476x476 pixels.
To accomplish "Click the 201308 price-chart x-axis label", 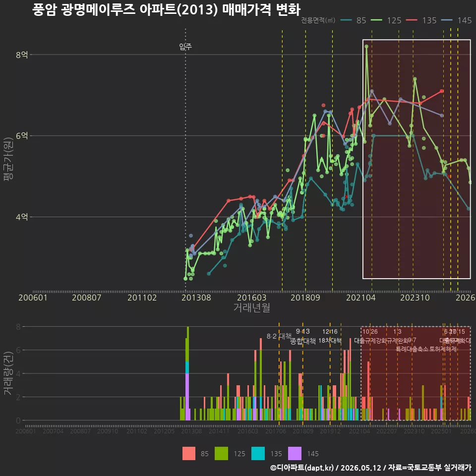I will (x=196, y=297).
